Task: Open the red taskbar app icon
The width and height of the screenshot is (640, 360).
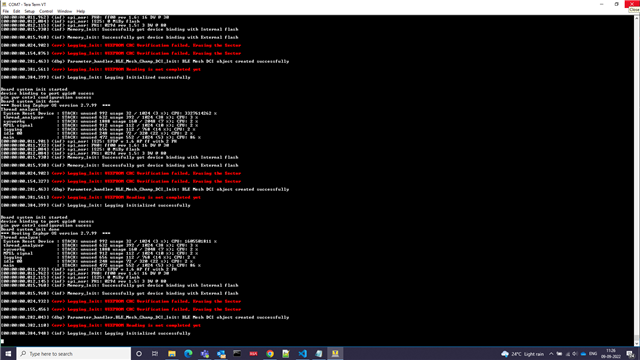Action: click(253, 353)
